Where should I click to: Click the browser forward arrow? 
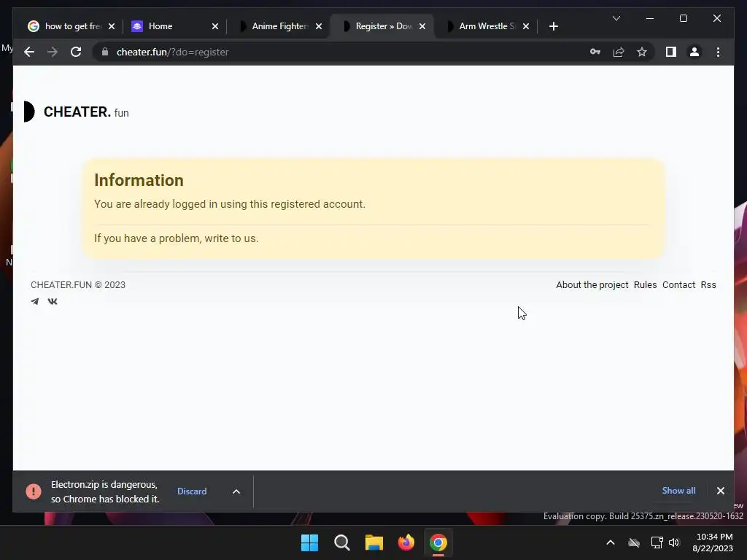coord(53,52)
